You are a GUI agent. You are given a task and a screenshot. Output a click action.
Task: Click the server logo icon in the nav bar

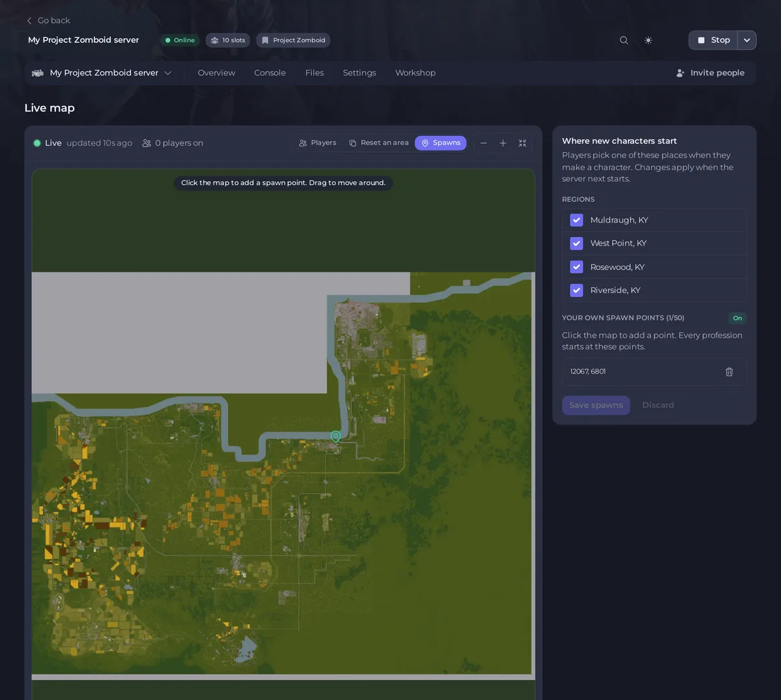(x=38, y=73)
